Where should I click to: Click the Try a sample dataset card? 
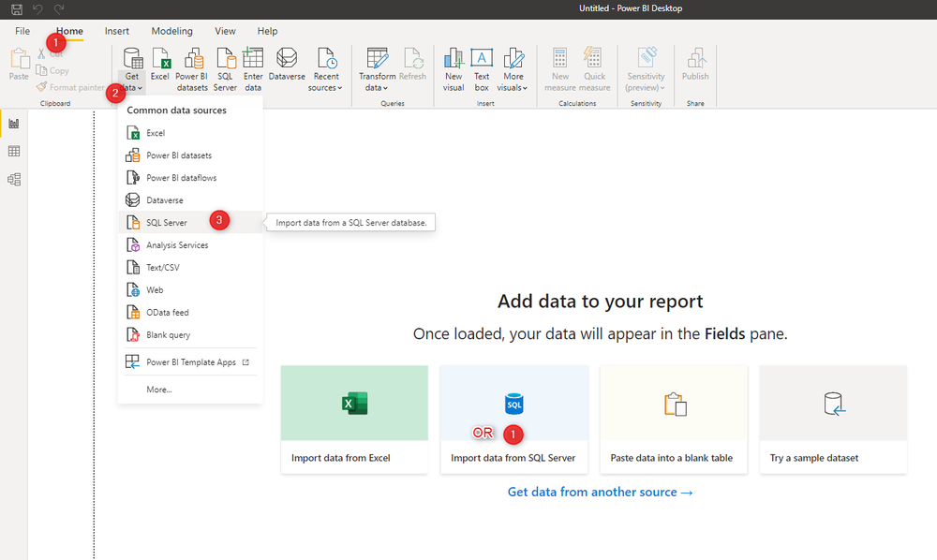832,419
